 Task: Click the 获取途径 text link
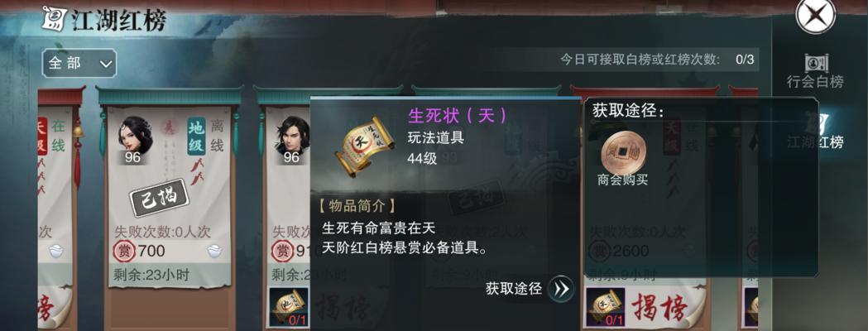[x=513, y=288]
